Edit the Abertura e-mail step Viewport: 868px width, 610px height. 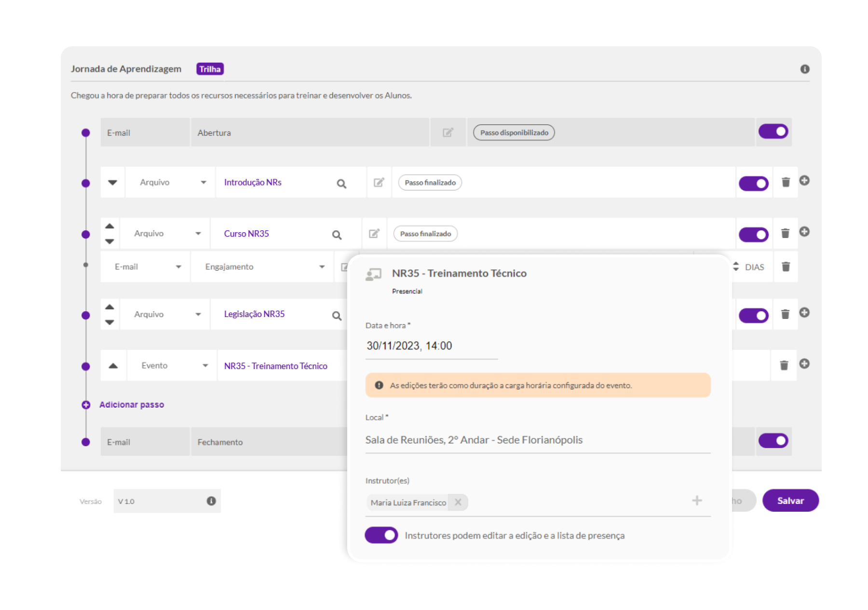click(x=448, y=133)
